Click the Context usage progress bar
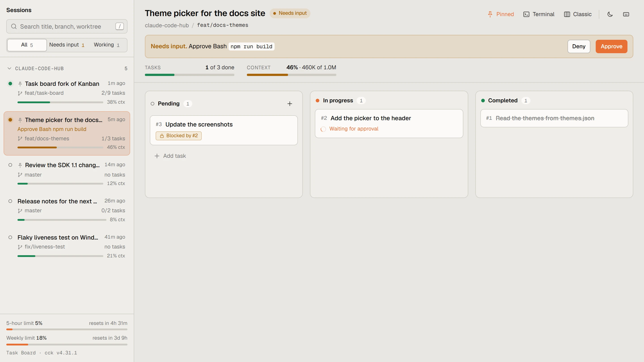This screenshot has width=644, height=362. 291,75
